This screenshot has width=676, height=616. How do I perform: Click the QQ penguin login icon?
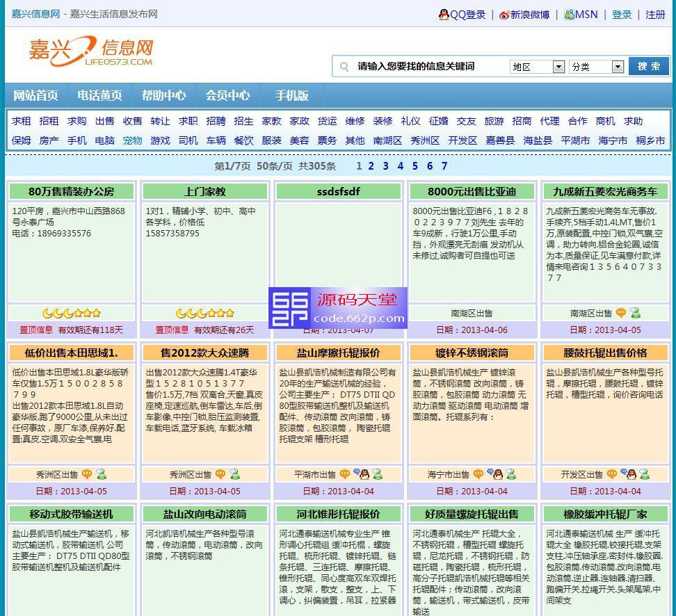444,15
